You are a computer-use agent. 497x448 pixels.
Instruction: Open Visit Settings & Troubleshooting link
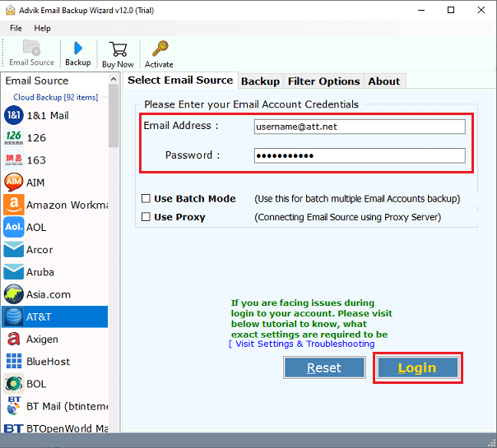[305, 344]
